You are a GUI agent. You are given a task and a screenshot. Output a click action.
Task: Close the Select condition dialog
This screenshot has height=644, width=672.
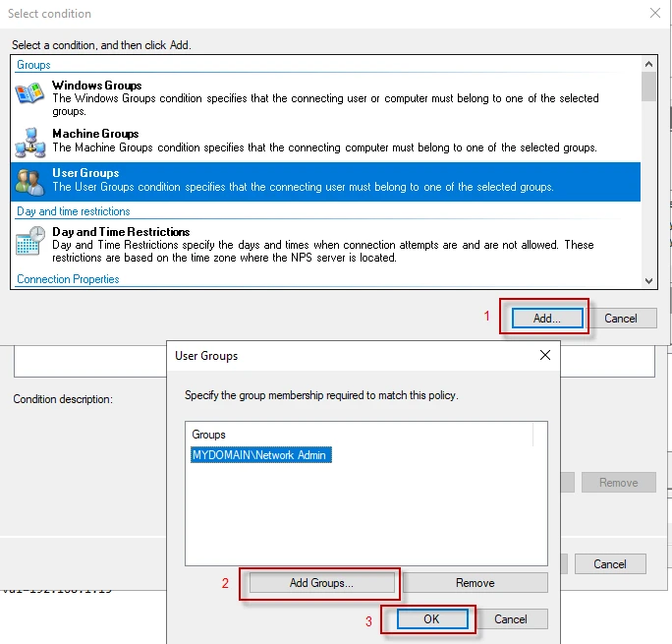(x=655, y=14)
